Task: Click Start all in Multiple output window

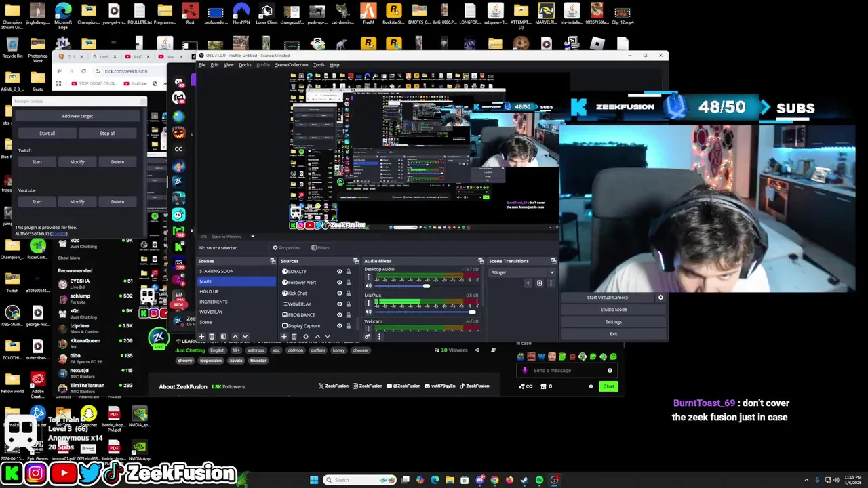Action: [x=47, y=134]
